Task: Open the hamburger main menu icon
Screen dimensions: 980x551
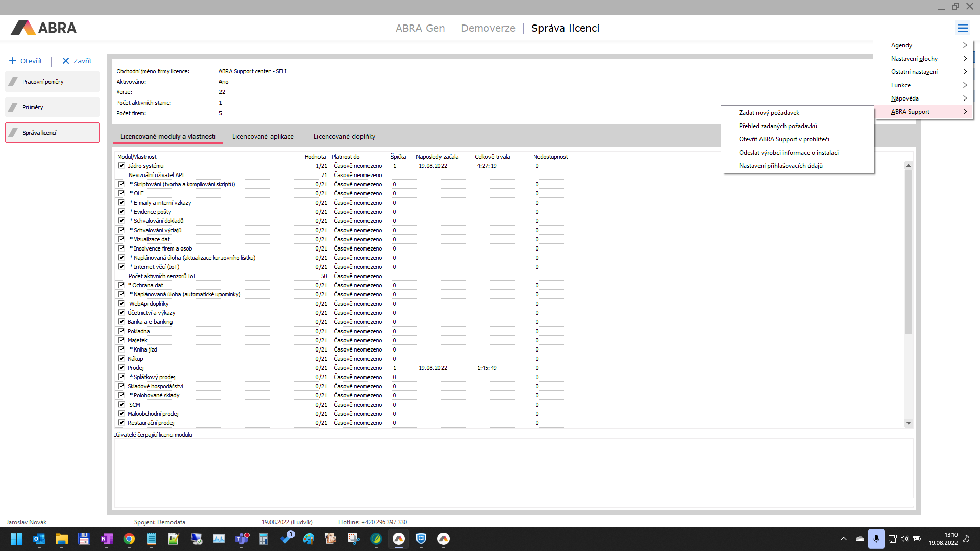Action: pos(962,28)
